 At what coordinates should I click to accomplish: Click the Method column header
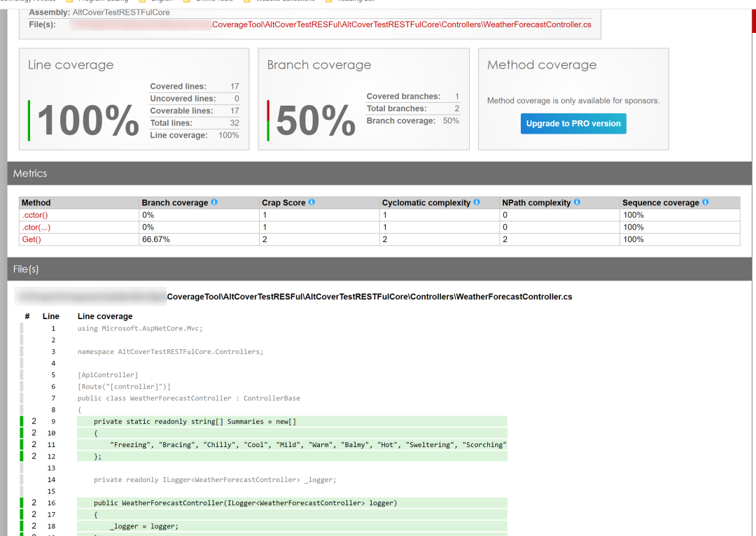tap(36, 203)
